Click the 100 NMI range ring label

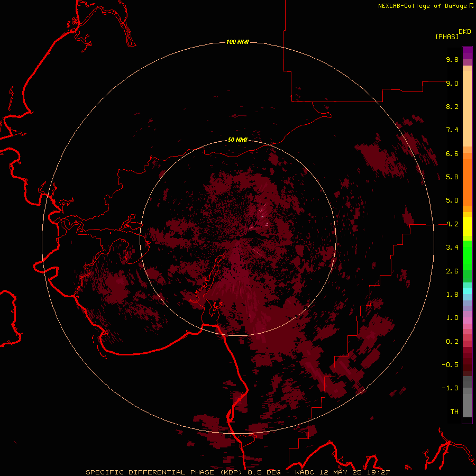(237, 42)
